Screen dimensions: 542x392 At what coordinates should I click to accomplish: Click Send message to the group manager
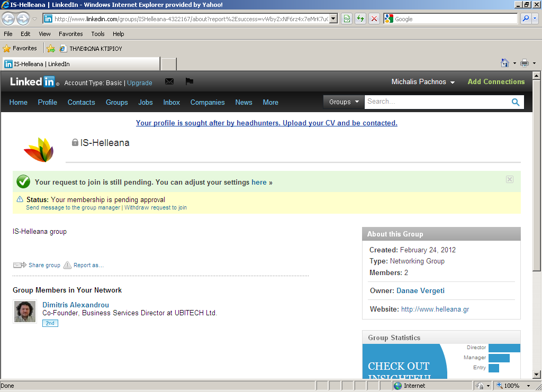point(73,207)
